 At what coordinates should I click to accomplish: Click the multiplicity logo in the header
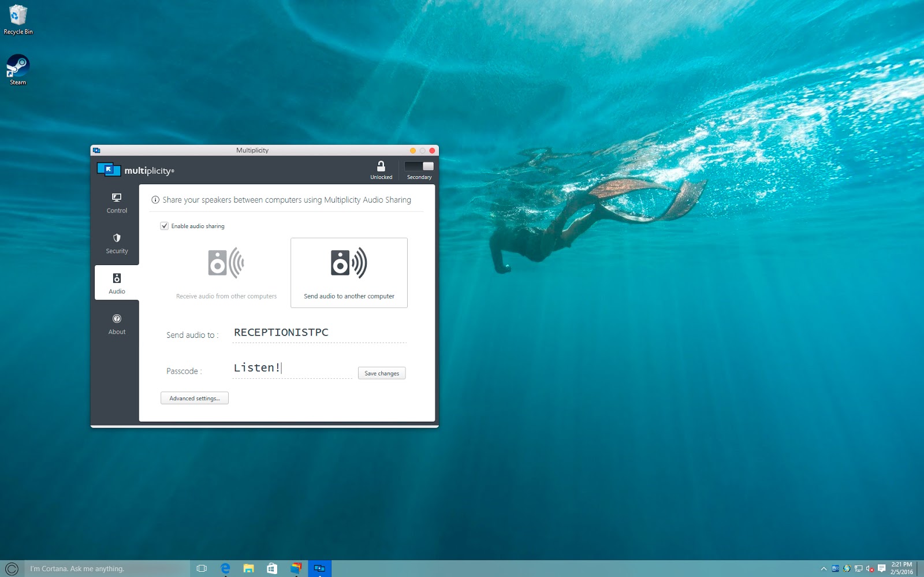tap(136, 170)
